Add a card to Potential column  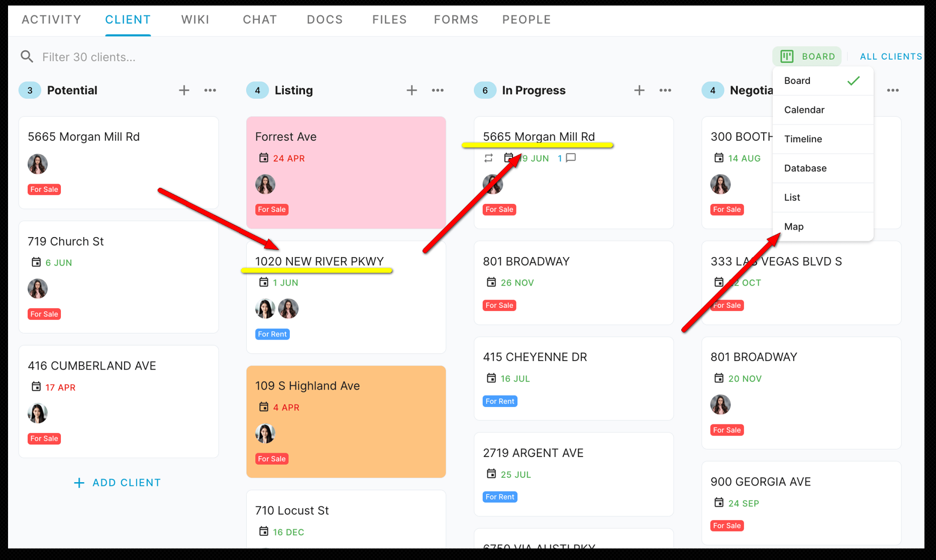coord(184,90)
